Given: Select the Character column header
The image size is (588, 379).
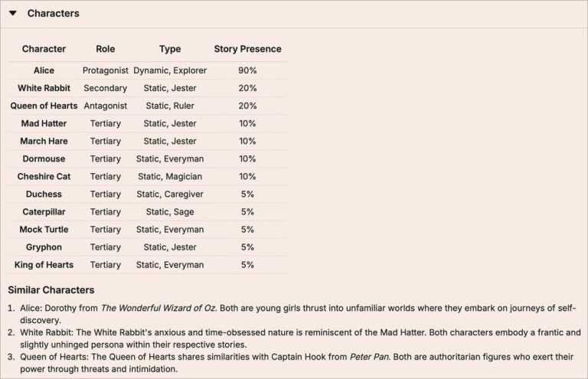Looking at the screenshot, I should pyautogui.click(x=44, y=49).
